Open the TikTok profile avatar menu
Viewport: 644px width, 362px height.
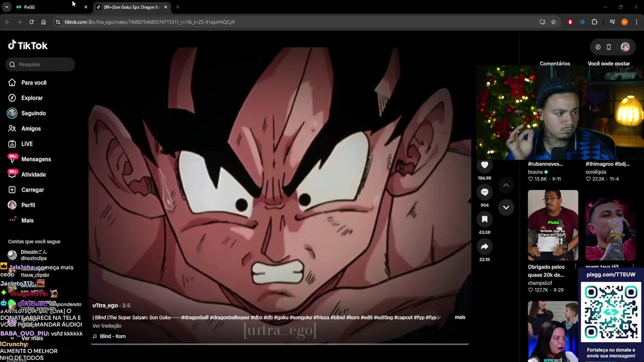point(625,47)
